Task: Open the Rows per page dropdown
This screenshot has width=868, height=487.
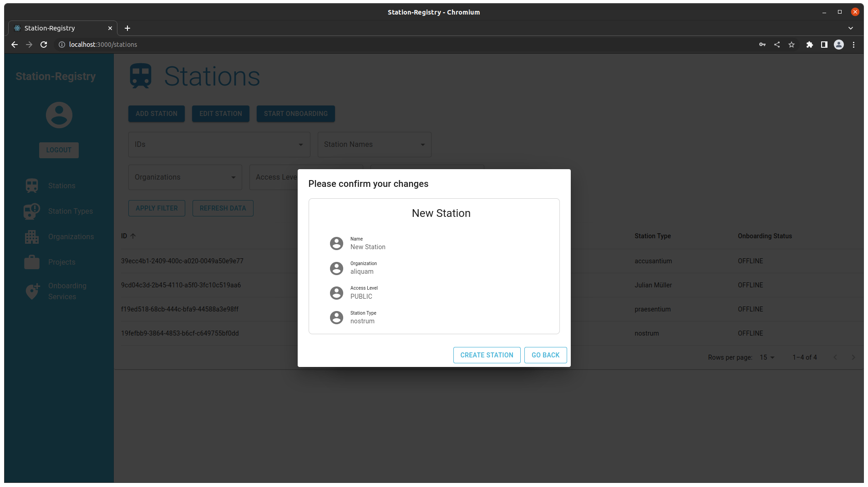Action: point(767,357)
